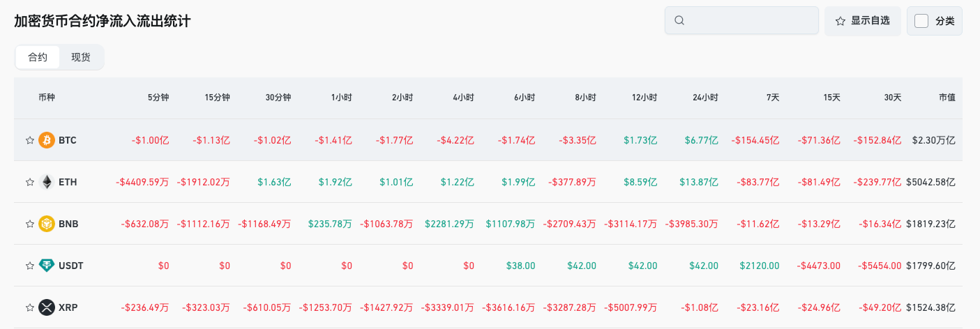Star BTC as a favorite

[x=30, y=140]
